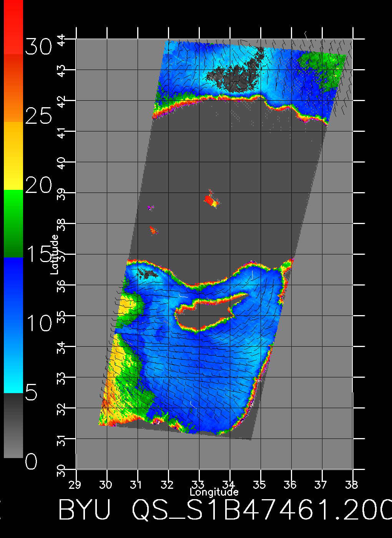The height and width of the screenshot is (538, 392).
Task: Click latitude tick label 35
Action: coord(61,316)
